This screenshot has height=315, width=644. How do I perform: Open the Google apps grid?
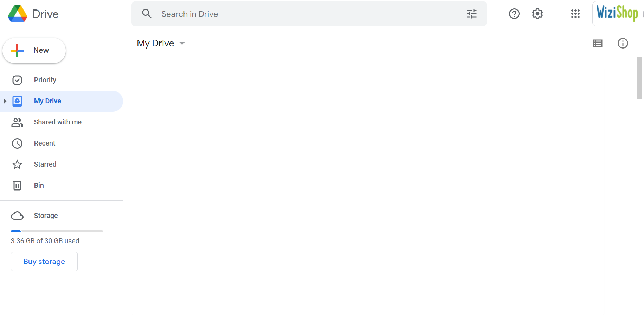(575, 14)
